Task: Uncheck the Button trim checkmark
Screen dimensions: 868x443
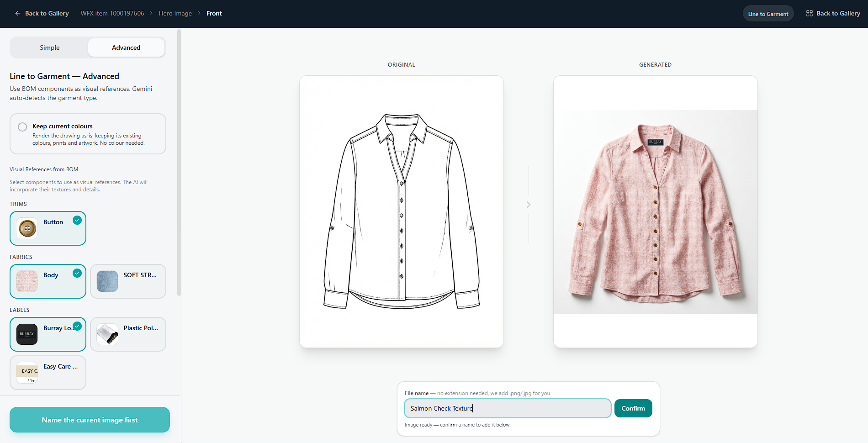Action: tap(77, 220)
